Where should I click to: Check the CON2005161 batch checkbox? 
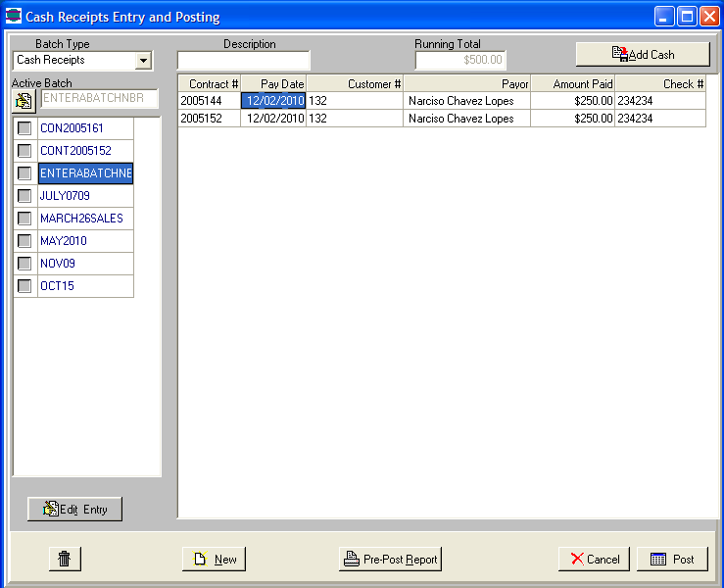24,128
